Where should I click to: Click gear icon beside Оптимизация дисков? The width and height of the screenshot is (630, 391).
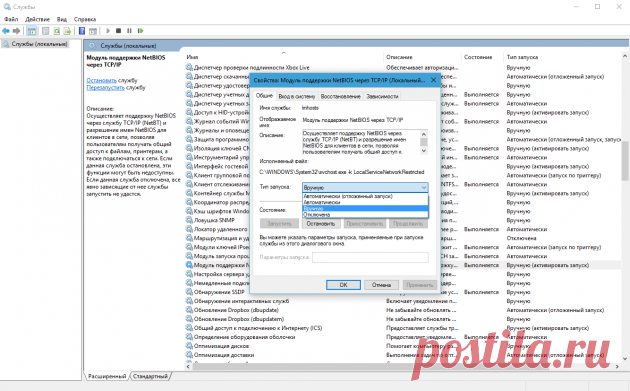click(189, 346)
